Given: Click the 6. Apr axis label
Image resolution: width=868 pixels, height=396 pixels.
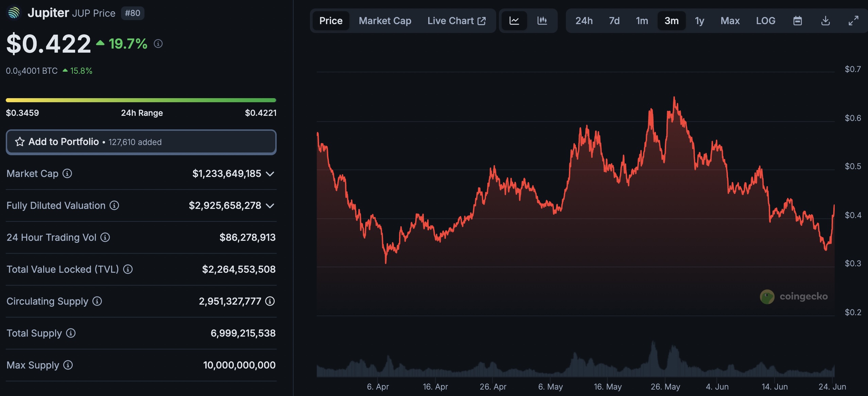Looking at the screenshot, I should 378,387.
